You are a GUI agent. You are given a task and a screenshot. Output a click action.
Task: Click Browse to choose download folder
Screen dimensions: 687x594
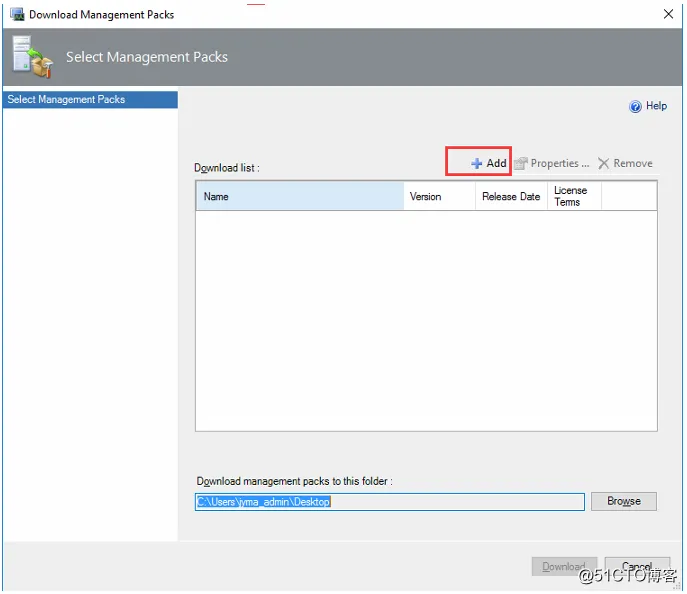tap(623, 501)
